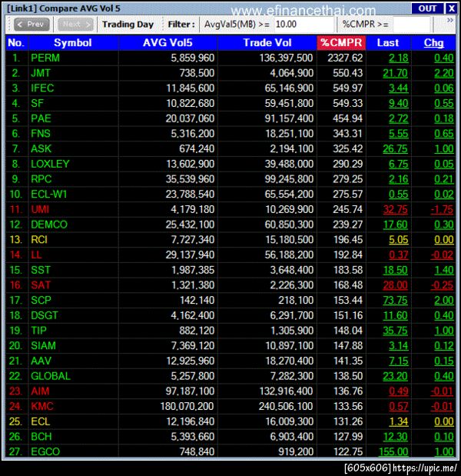Image resolution: width=461 pixels, height=476 pixels.
Task: Sort by the Symbol column header
Action: (73, 43)
